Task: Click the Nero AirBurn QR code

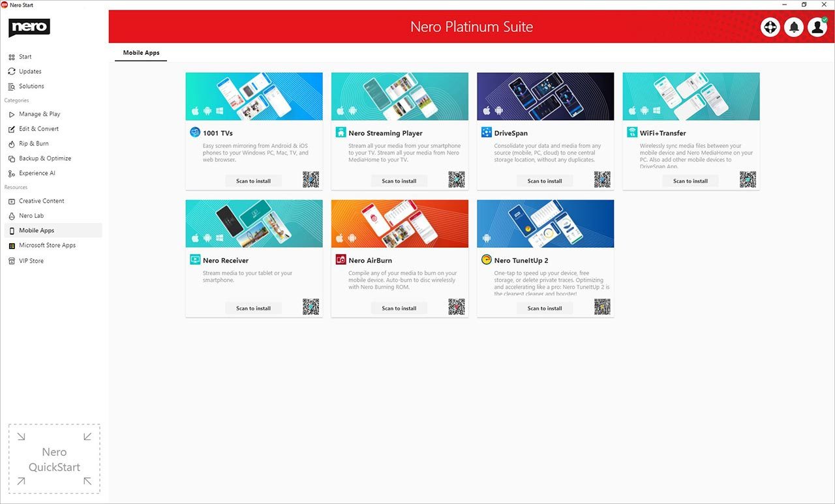Action: tap(457, 307)
